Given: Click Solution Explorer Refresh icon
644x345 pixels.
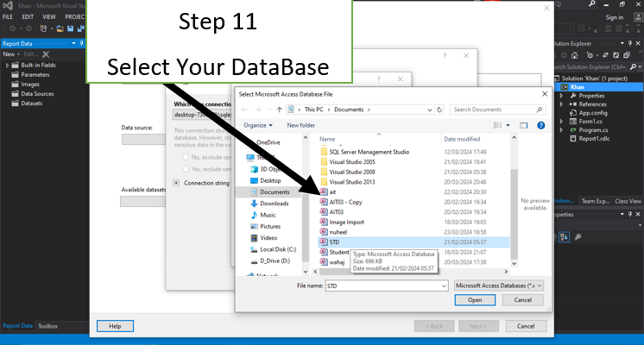Looking at the screenshot, I should click(x=616, y=55).
